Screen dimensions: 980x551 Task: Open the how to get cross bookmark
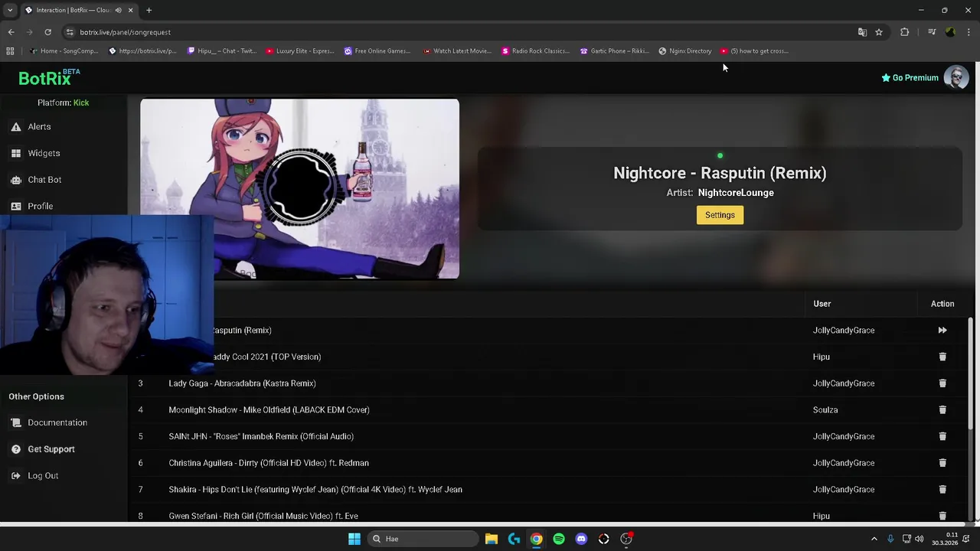[754, 51]
